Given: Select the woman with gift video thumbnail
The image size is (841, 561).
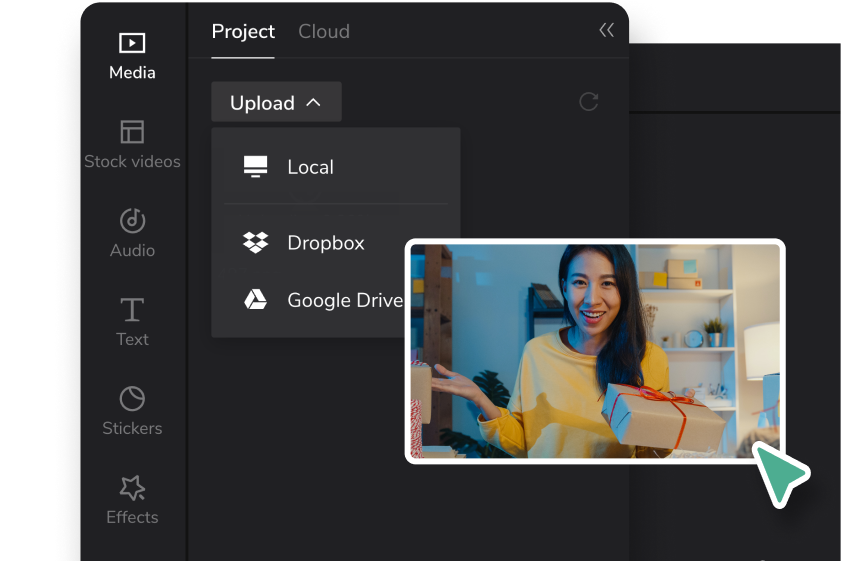Looking at the screenshot, I should [595, 351].
